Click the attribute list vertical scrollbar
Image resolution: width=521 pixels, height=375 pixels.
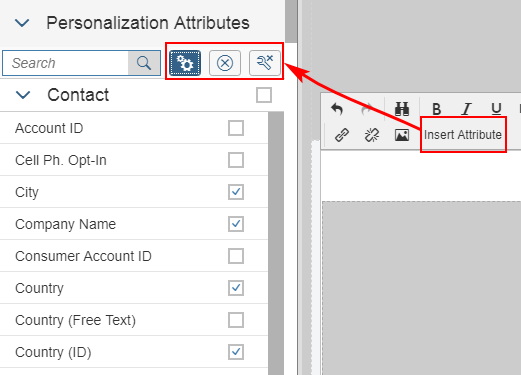pyautogui.click(x=276, y=243)
